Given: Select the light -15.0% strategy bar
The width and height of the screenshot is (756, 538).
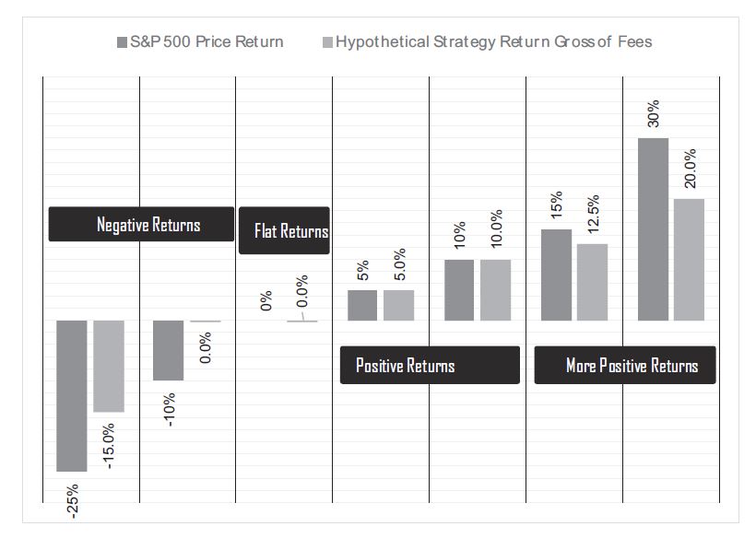Looking at the screenshot, I should [108, 366].
